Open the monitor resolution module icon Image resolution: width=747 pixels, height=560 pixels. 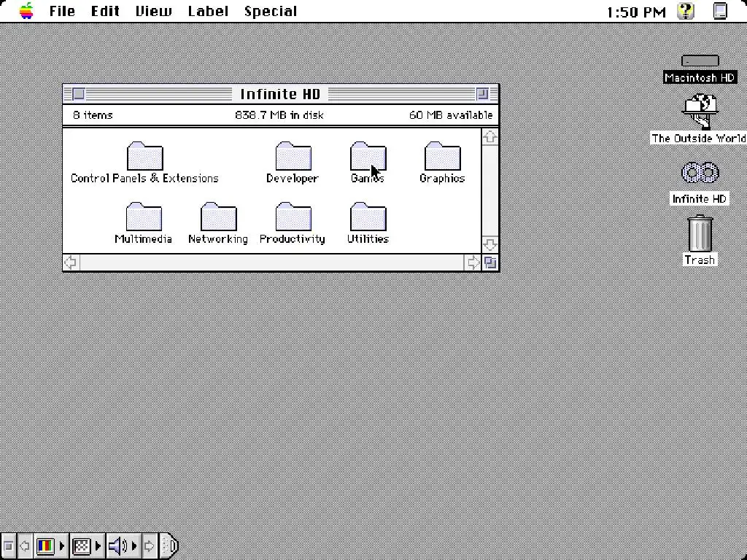(82, 545)
